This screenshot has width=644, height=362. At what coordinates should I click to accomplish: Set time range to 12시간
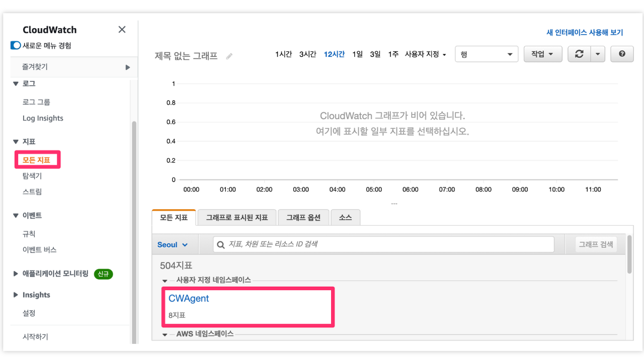[x=334, y=54]
